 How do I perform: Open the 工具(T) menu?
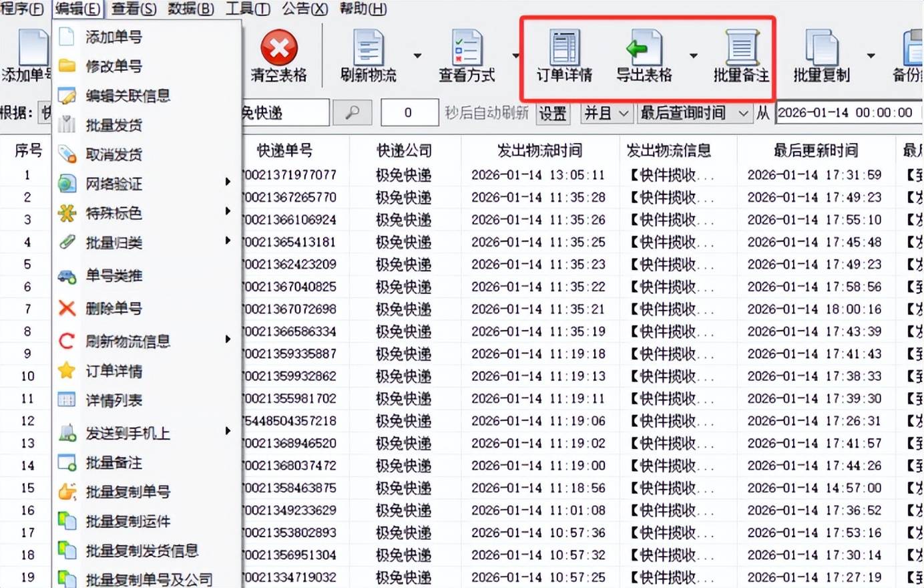(x=247, y=9)
